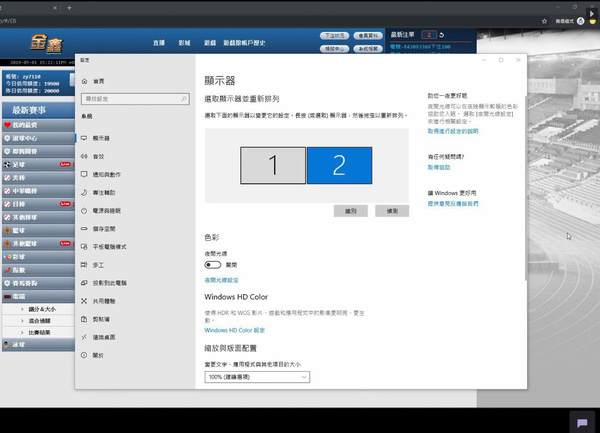Open the 顯示器 display settings icon in sidebar
The width and height of the screenshot is (600, 433).
(83, 138)
